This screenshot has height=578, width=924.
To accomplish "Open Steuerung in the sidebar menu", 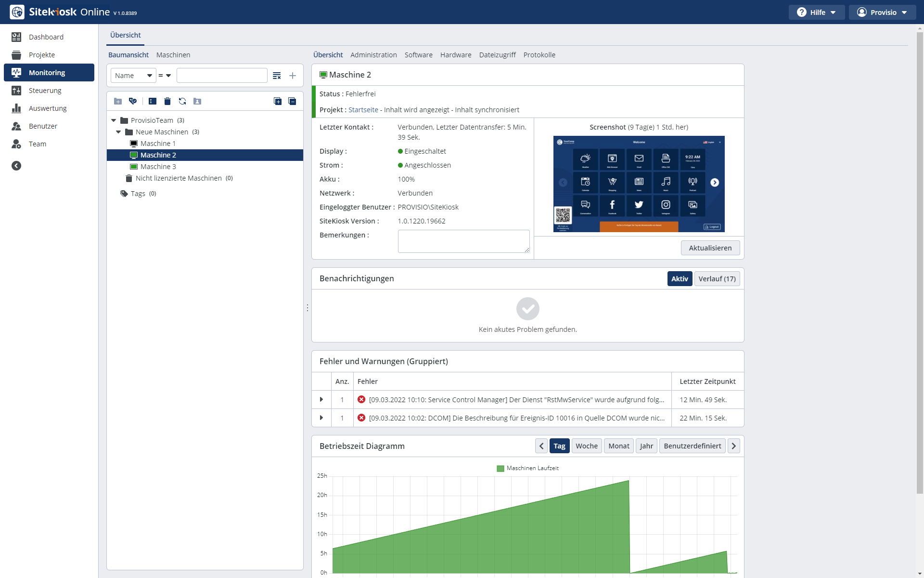I will pos(45,91).
